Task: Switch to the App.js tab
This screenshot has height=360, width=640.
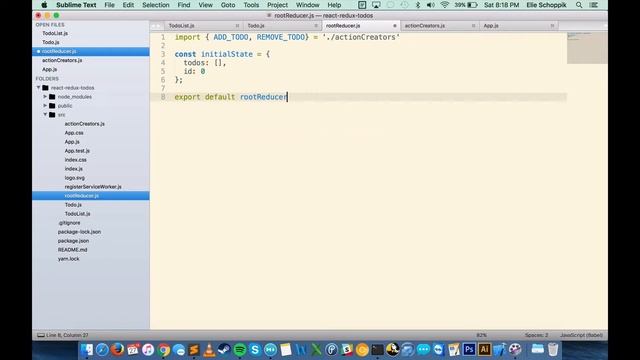Action: pos(491,26)
